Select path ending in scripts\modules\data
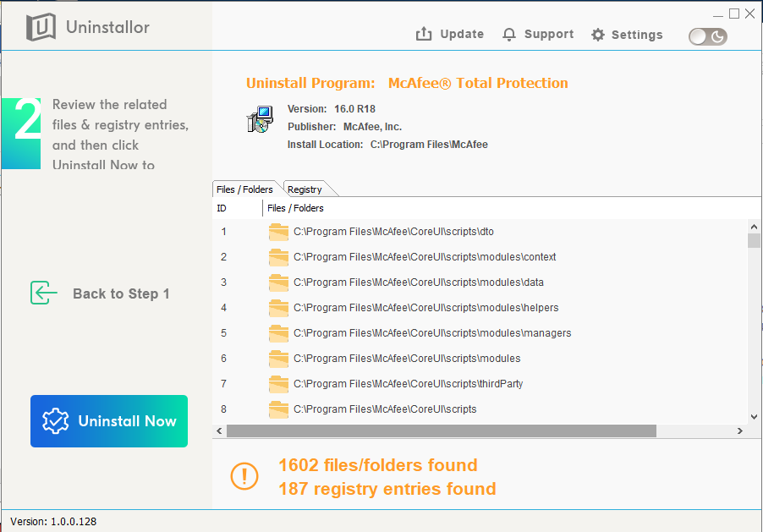The height and width of the screenshot is (532, 763). [419, 282]
